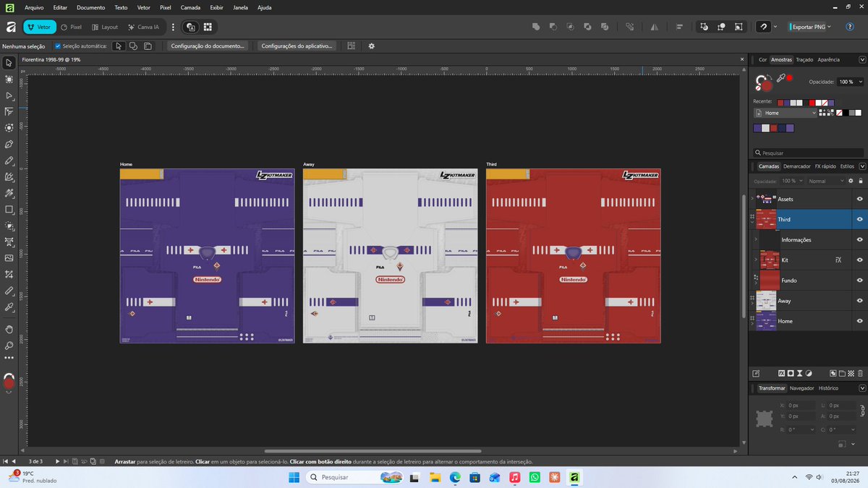
Task: Click the layer lock icon beside blend mode
Action: point(860,181)
